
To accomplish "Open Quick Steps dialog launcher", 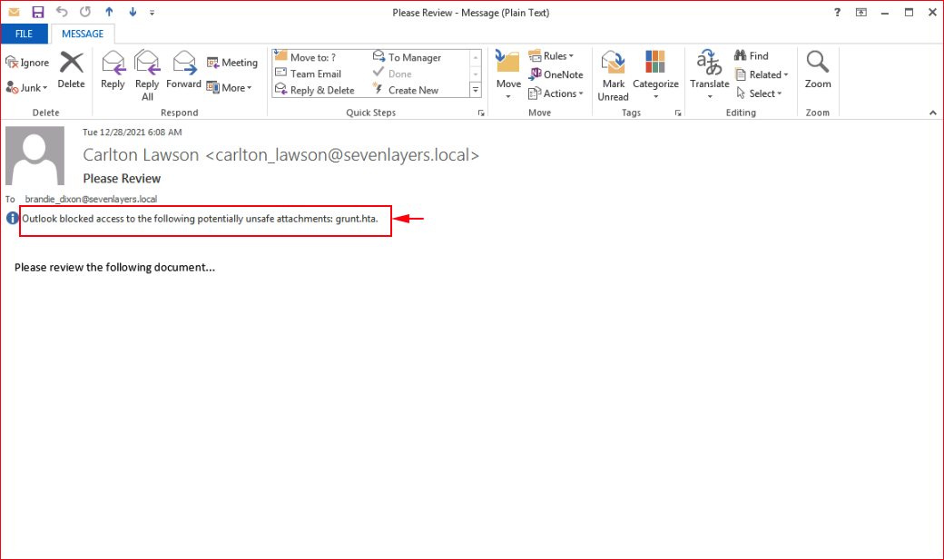I will (x=481, y=113).
